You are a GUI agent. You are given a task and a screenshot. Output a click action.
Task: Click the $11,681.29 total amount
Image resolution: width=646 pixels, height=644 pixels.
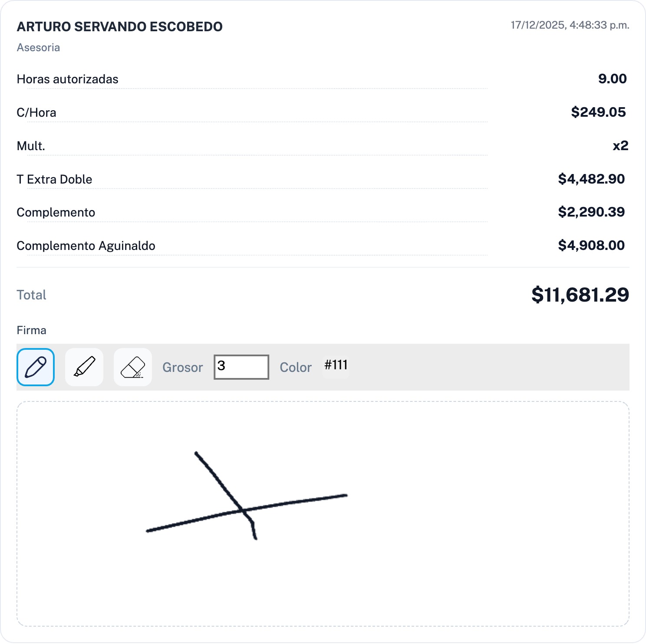580,295
